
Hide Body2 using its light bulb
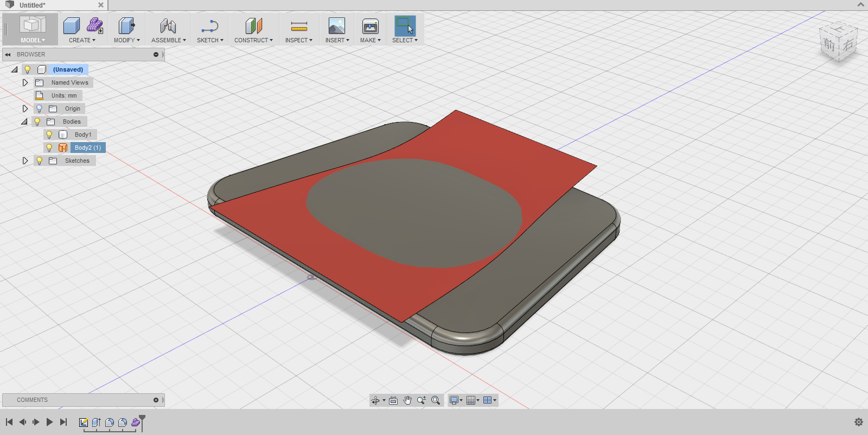point(49,148)
